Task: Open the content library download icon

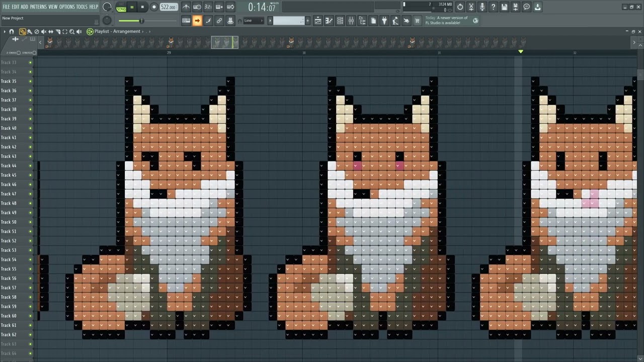Action: 537,7
